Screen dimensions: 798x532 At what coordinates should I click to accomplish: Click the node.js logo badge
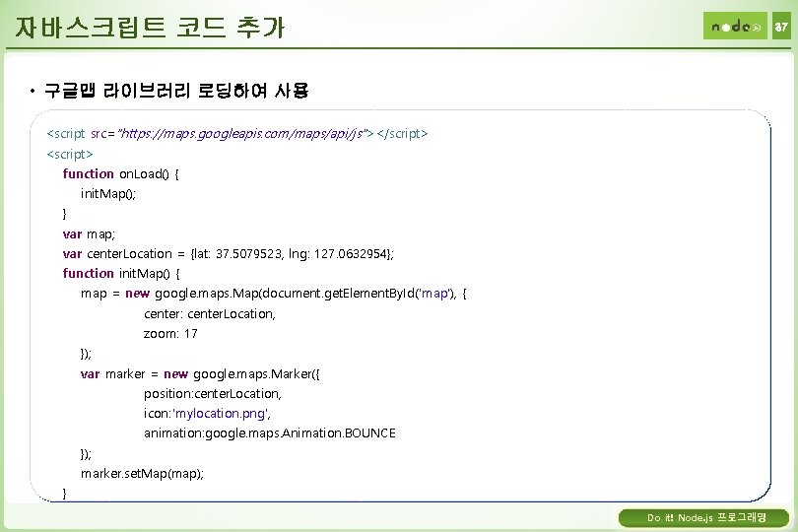pyautogui.click(x=735, y=26)
